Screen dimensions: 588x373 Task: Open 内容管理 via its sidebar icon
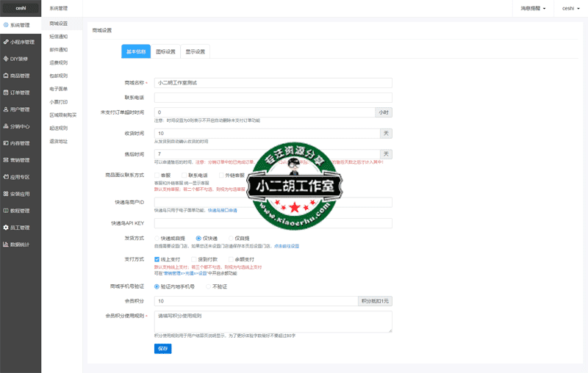pyautogui.click(x=6, y=143)
